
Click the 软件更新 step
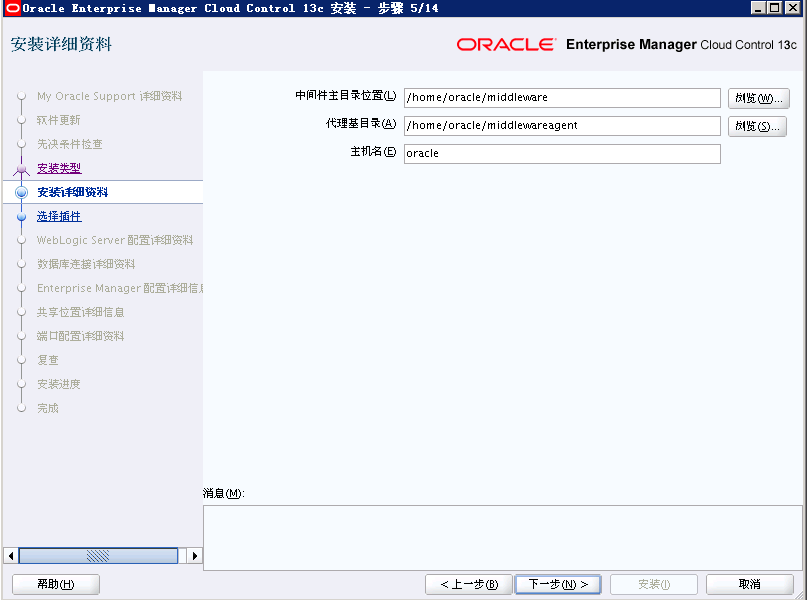click(58, 120)
